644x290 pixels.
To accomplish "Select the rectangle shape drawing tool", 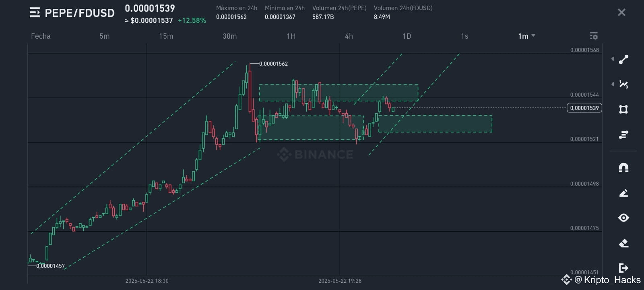I will coord(623,110).
